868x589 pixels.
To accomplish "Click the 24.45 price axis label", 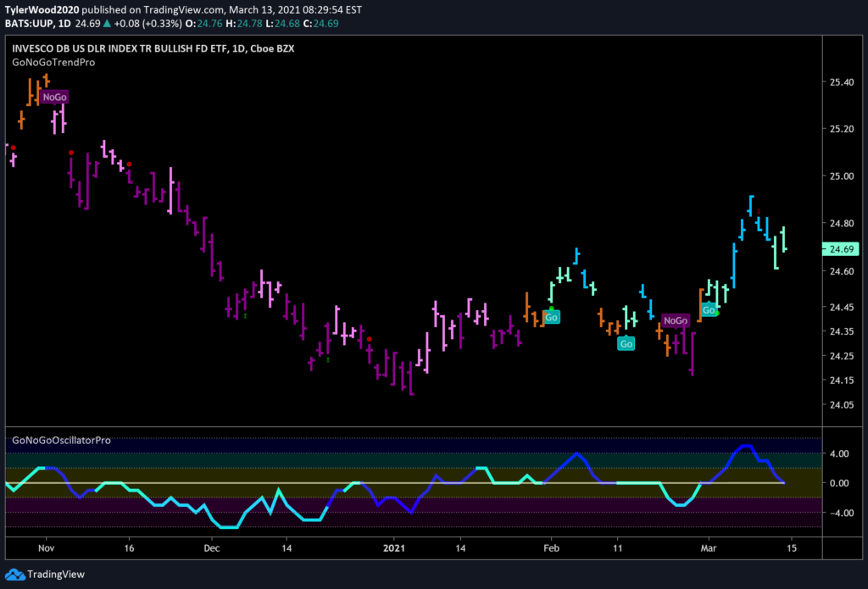I will [842, 307].
